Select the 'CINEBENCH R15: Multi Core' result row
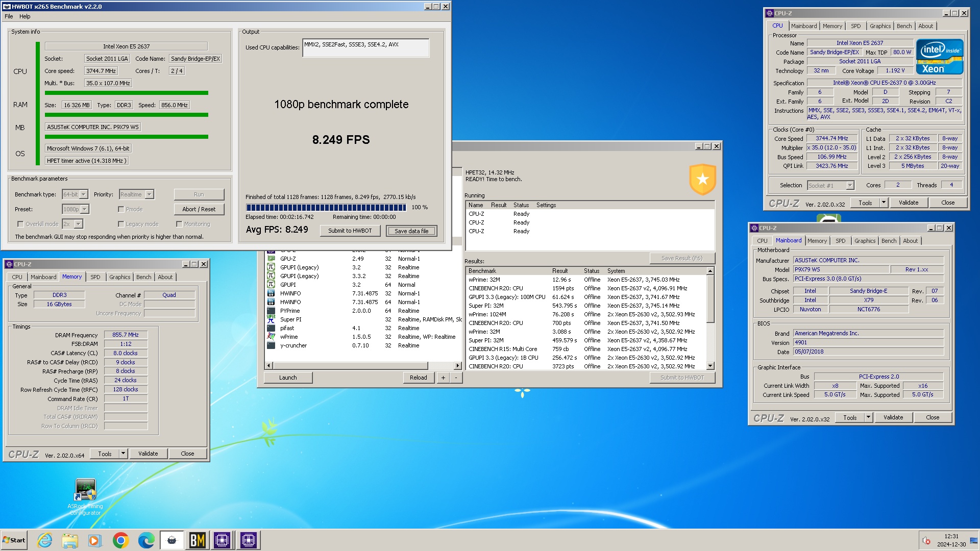 tap(586, 349)
